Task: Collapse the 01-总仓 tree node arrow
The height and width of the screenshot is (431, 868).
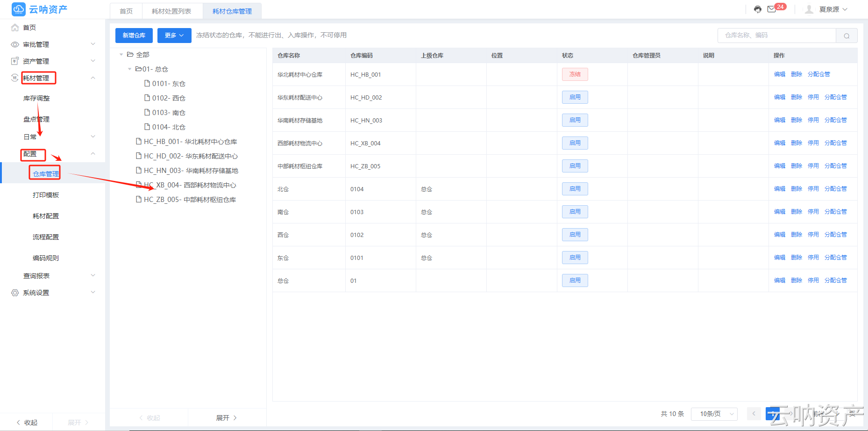Action: (130, 69)
